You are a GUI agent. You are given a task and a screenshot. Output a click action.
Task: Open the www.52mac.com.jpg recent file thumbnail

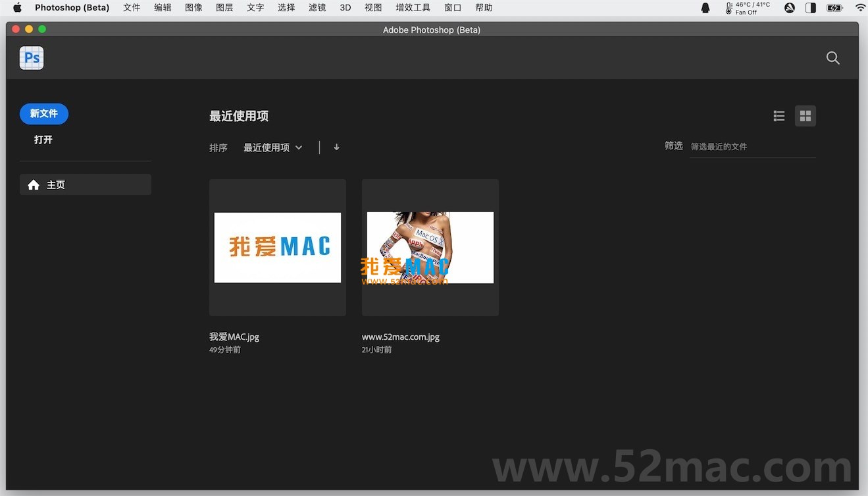pyautogui.click(x=430, y=247)
